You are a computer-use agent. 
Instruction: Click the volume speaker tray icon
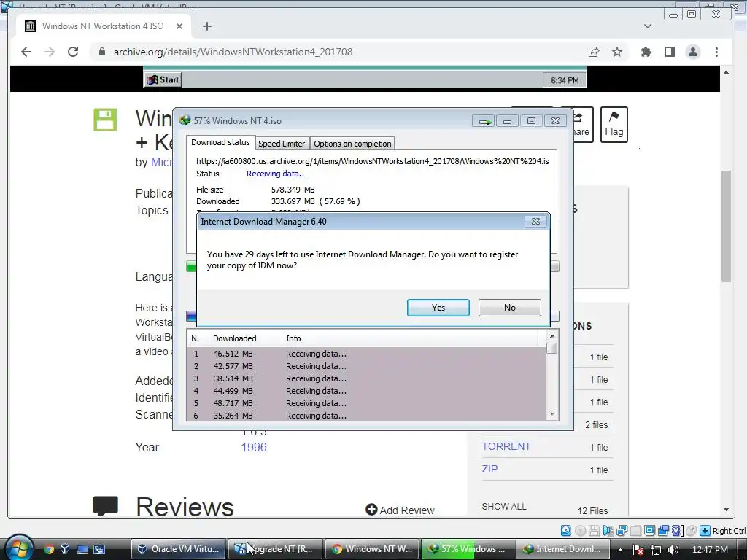(673, 550)
